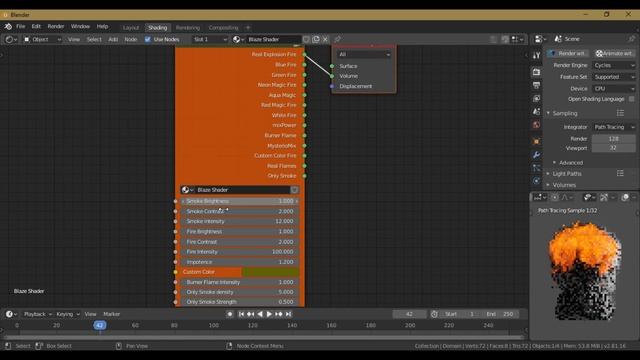Open the Render menu
This screenshot has width=640, height=360.
coord(56,27)
